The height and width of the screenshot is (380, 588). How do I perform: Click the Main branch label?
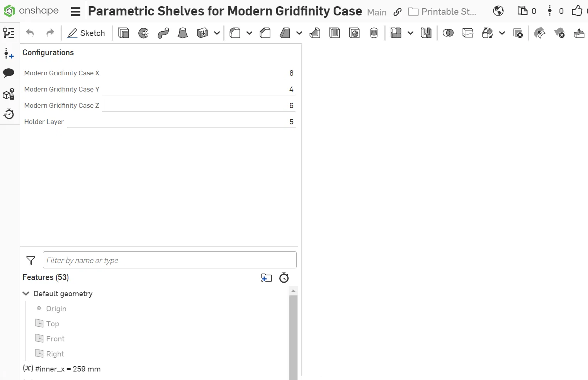click(377, 12)
